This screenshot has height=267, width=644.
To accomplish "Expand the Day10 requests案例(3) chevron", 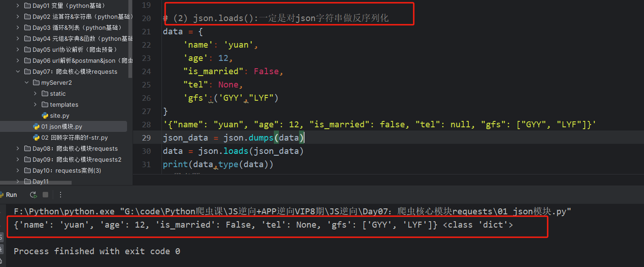I will click(18, 170).
